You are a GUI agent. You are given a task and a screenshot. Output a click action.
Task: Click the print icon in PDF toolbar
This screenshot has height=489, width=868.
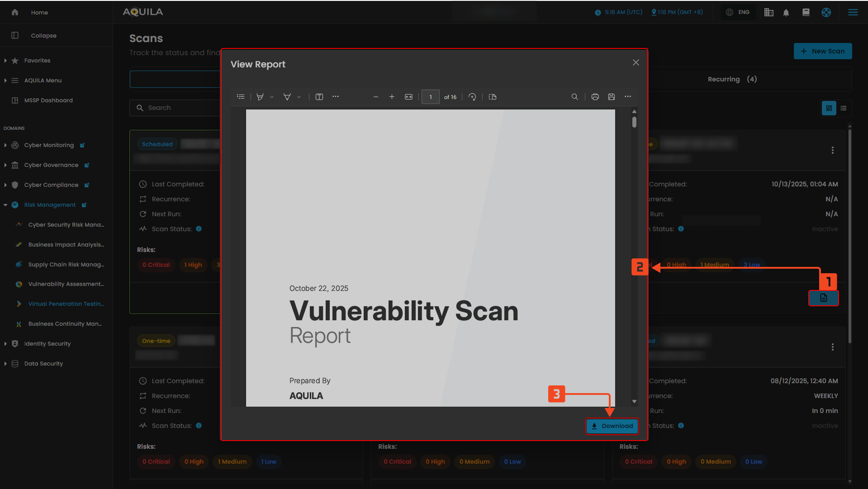coord(595,97)
